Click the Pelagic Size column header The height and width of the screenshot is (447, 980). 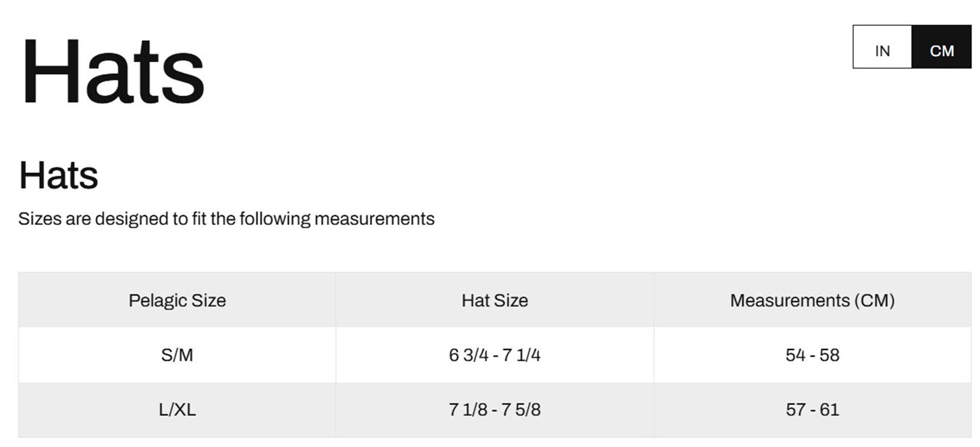[177, 300]
